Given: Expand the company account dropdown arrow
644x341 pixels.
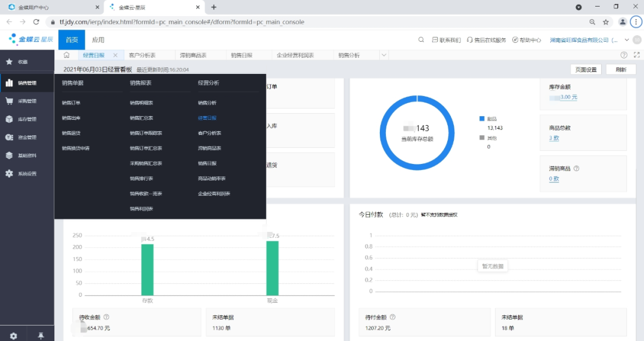Looking at the screenshot, I should (627, 40).
